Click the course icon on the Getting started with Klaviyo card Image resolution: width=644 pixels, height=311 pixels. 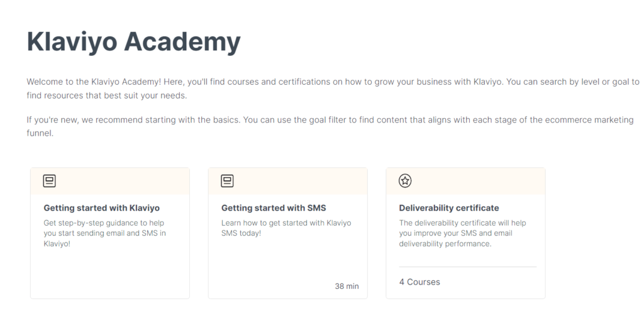click(x=49, y=181)
